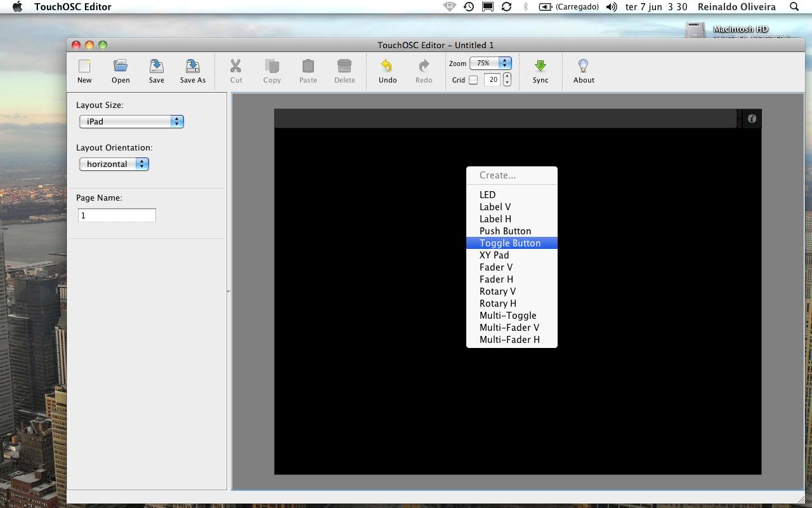Click the info icon on layout canvas
Screen dimensions: 812x508
[752, 119]
